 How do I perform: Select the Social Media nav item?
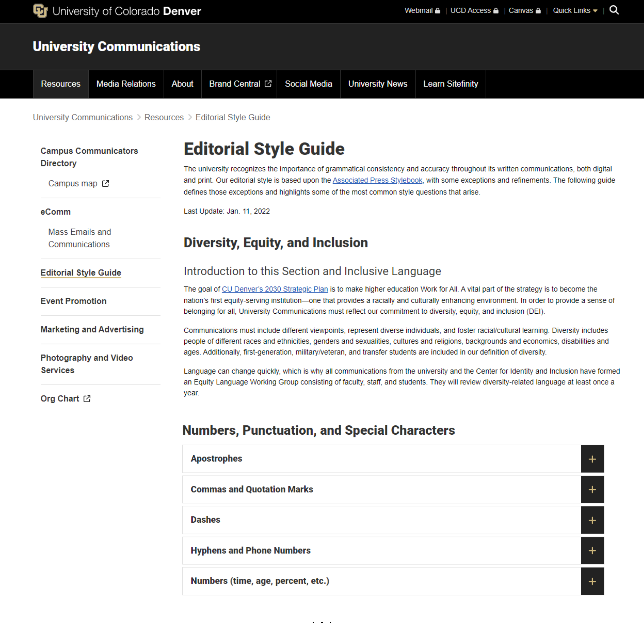(308, 84)
